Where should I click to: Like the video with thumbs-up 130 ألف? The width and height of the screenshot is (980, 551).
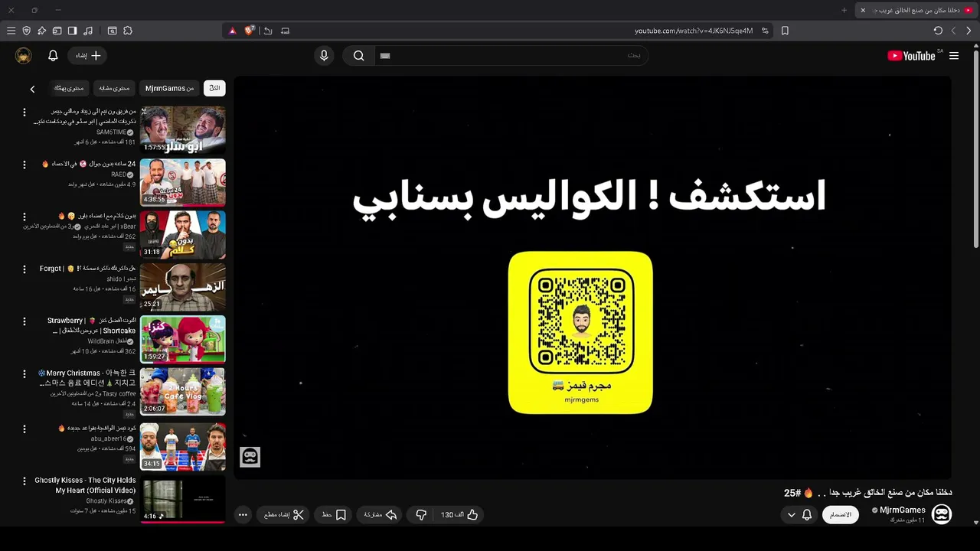pyautogui.click(x=459, y=515)
